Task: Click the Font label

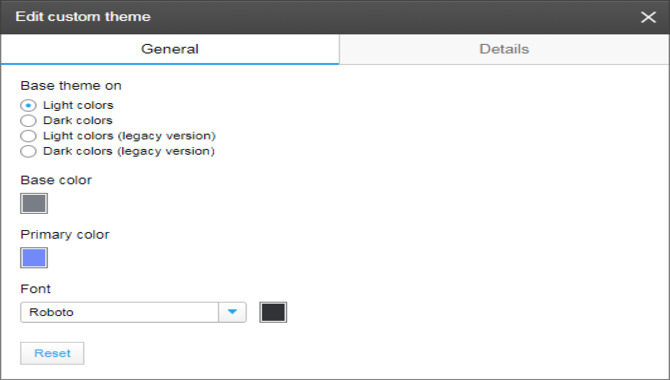Action: tap(35, 289)
